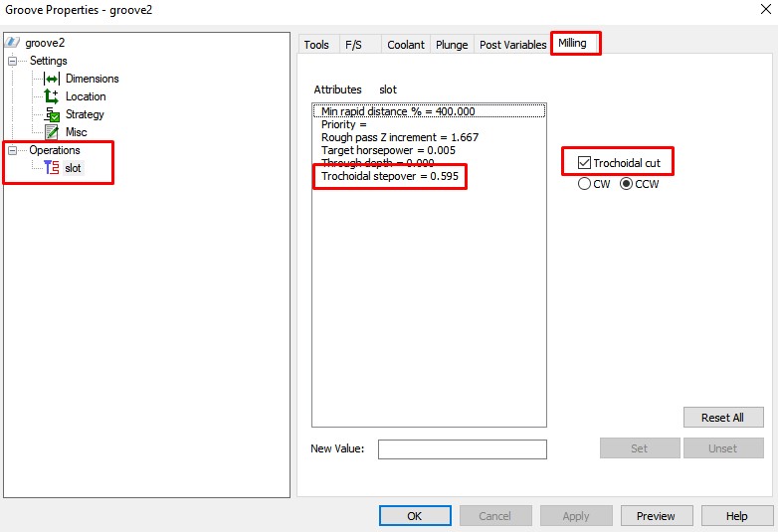Viewport: 778px width, 532px height.
Task: Click the groove2 feature icon at top
Action: click(12, 42)
